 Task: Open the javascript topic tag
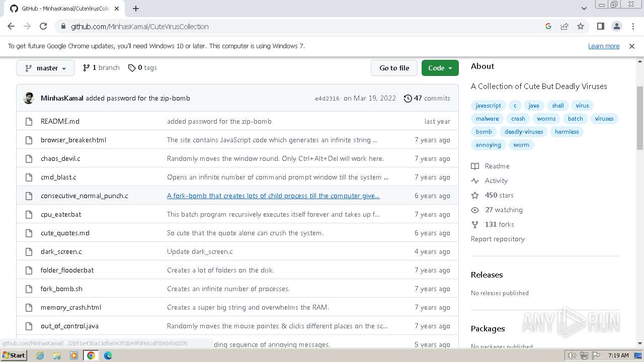coord(488,106)
